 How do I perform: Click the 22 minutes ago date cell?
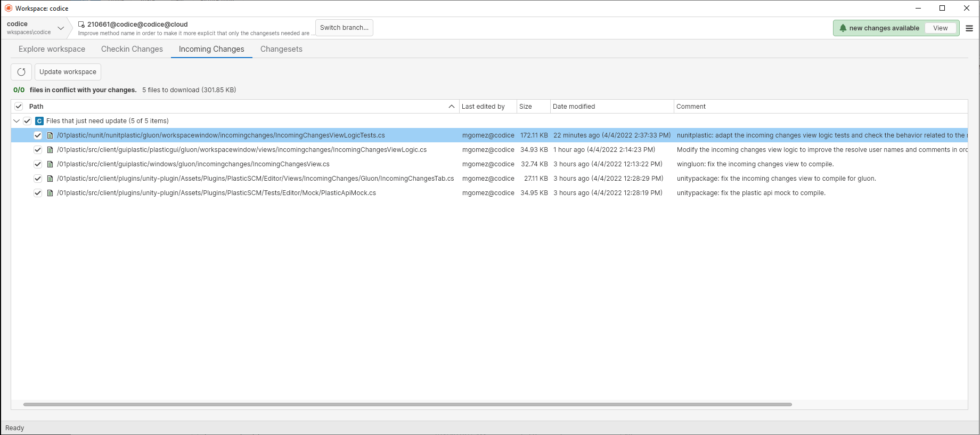(x=612, y=135)
